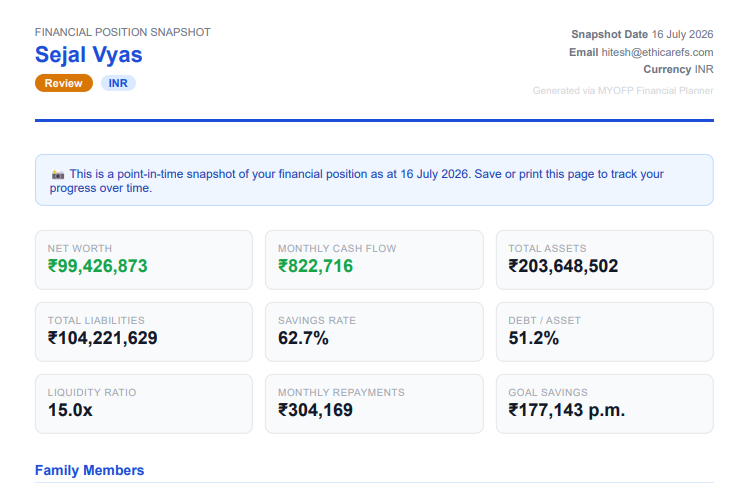Click the INR currency badge

[118, 83]
